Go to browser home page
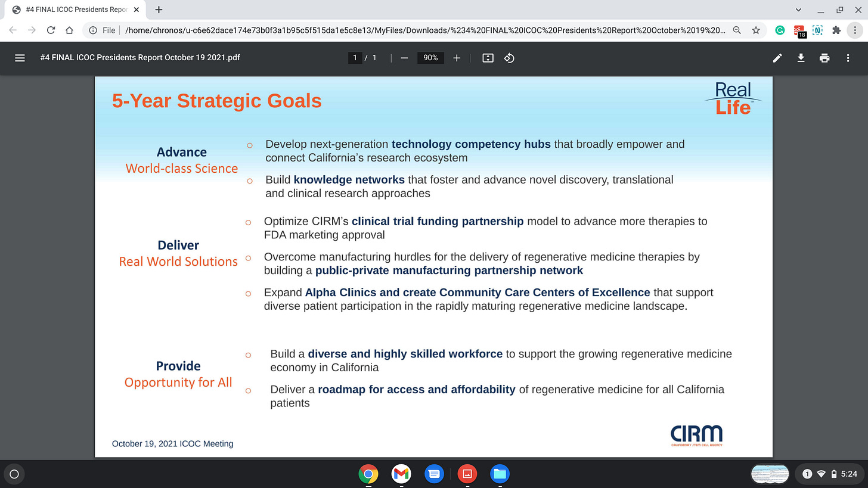Viewport: 868px width, 488px height. pyautogui.click(x=69, y=30)
